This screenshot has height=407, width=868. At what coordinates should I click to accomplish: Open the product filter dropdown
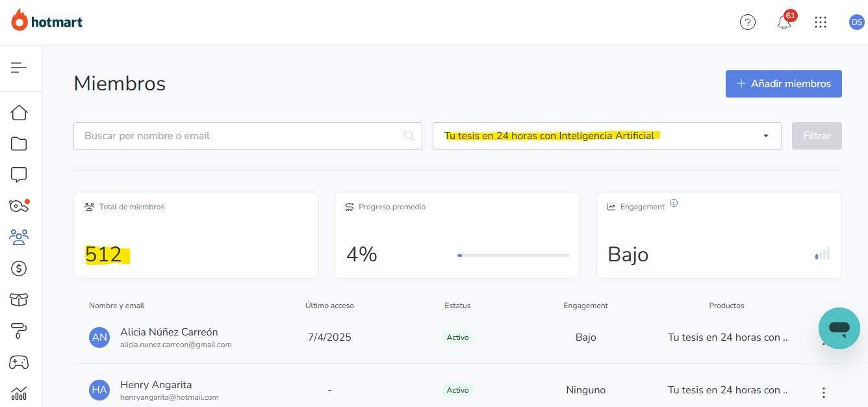coord(607,136)
